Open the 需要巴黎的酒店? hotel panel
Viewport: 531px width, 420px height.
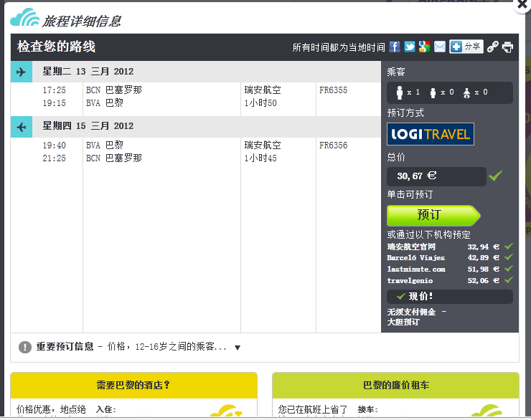(x=133, y=385)
